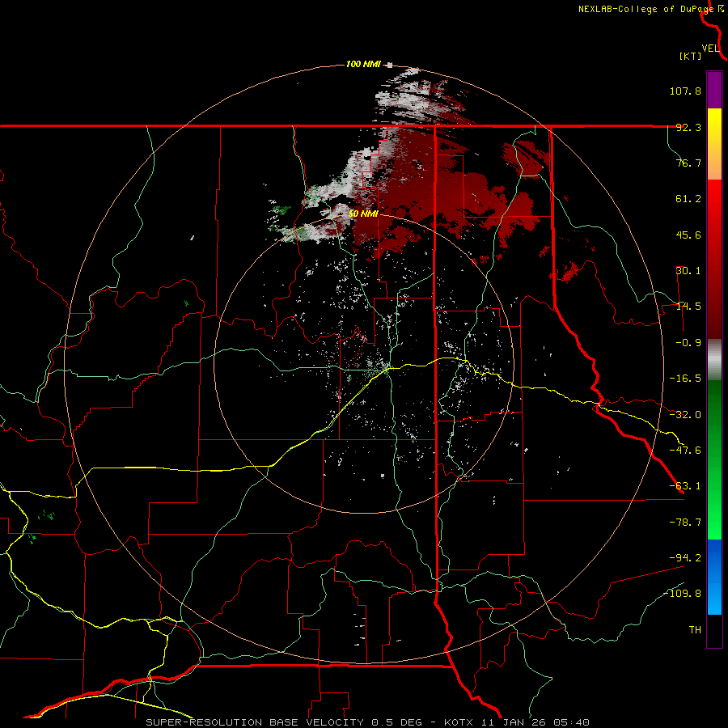Image resolution: width=728 pixels, height=728 pixels.
Task: Click the -32.0 legend value
Action: [685, 415]
